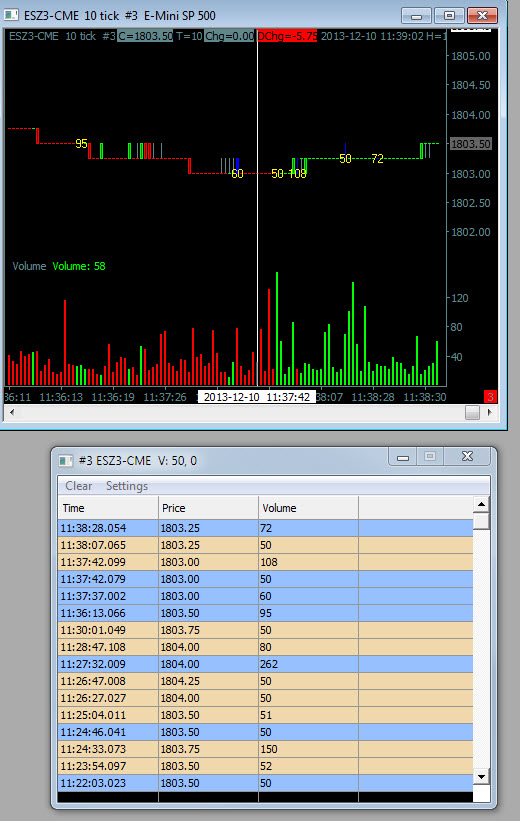Select the 11:23:54.097 time cell
This screenshot has width=520, height=821.
click(x=108, y=766)
